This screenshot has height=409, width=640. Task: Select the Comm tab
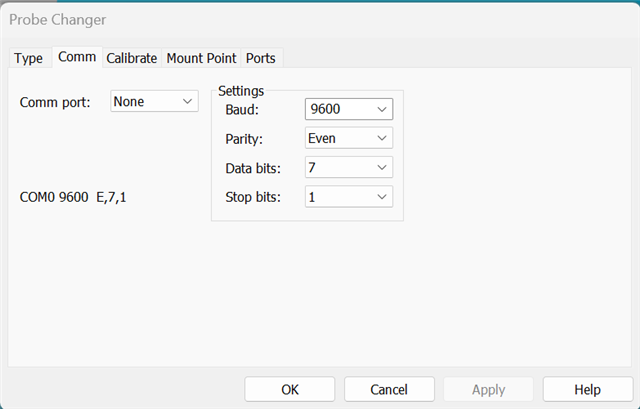coord(77,57)
